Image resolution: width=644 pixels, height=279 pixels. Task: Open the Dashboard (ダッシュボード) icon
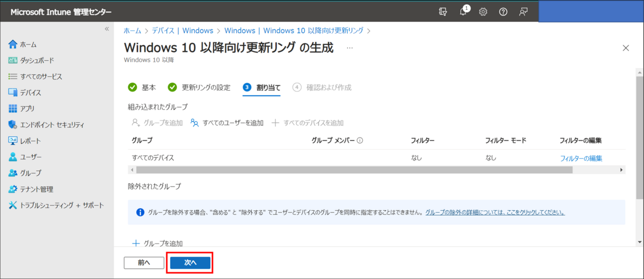tap(13, 60)
